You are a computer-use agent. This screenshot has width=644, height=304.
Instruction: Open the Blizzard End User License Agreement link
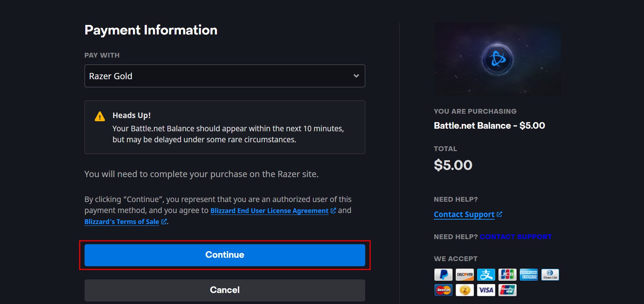(x=269, y=211)
